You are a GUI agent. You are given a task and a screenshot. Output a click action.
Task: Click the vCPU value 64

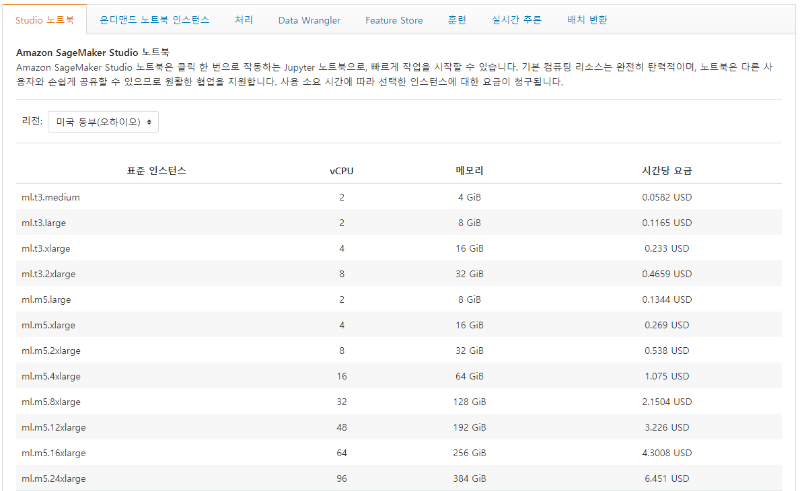[341, 453]
